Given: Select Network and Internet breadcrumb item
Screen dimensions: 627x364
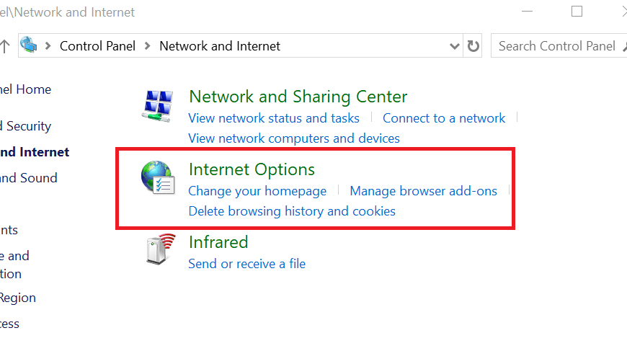Looking at the screenshot, I should pyautogui.click(x=220, y=46).
